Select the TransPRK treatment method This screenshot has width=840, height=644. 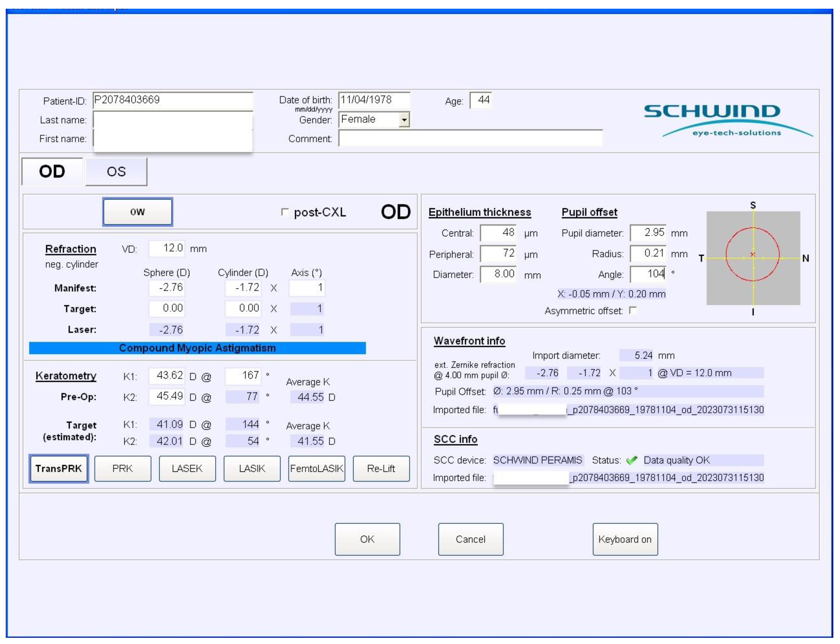pyautogui.click(x=59, y=469)
